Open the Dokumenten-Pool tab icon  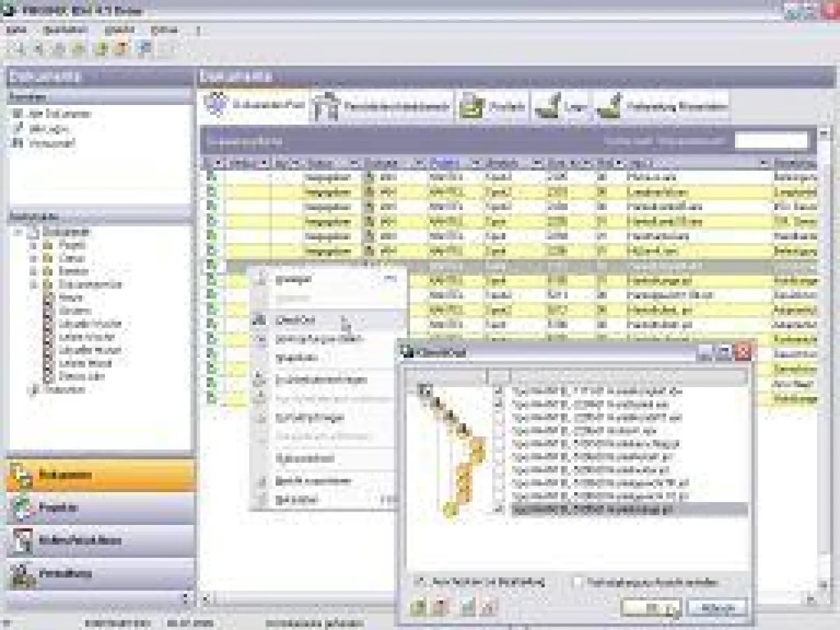pyautogui.click(x=218, y=106)
